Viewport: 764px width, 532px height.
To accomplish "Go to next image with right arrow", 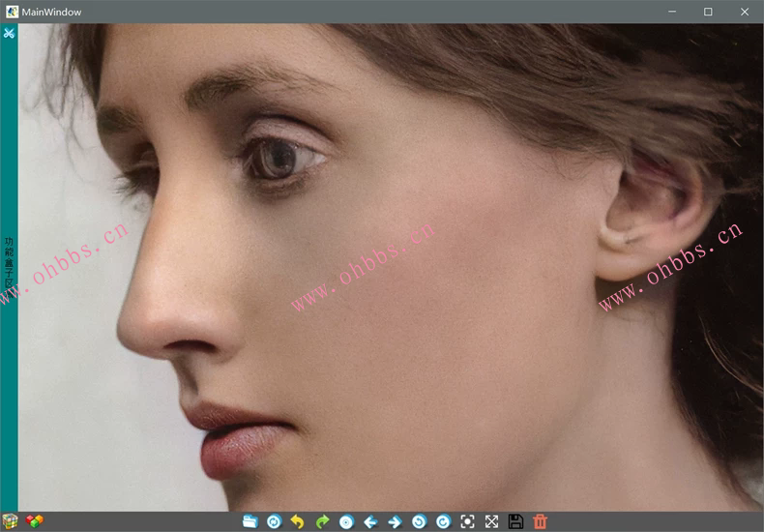I will [x=395, y=521].
